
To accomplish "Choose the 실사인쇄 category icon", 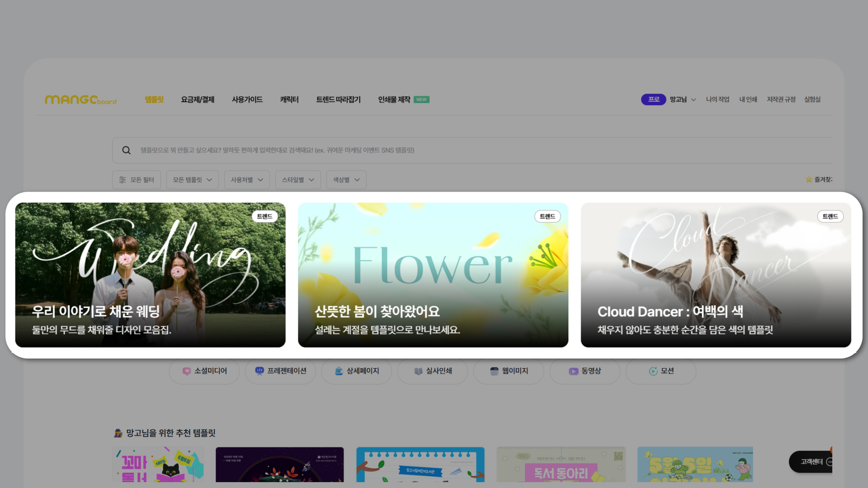I will [418, 371].
